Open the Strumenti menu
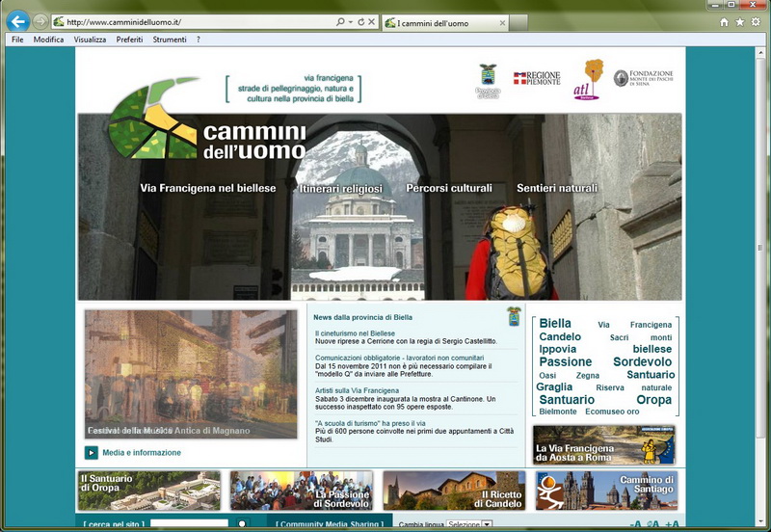This screenshot has width=771, height=532. tap(170, 40)
